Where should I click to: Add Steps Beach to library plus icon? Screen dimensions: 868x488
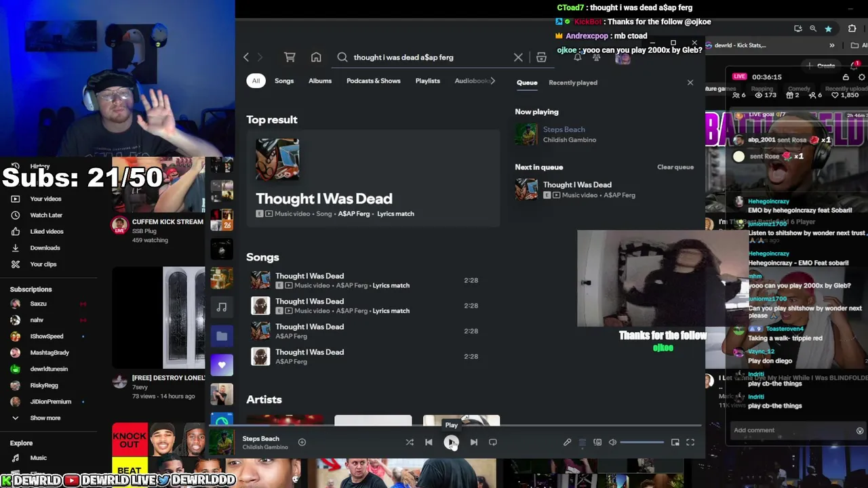[x=302, y=443]
